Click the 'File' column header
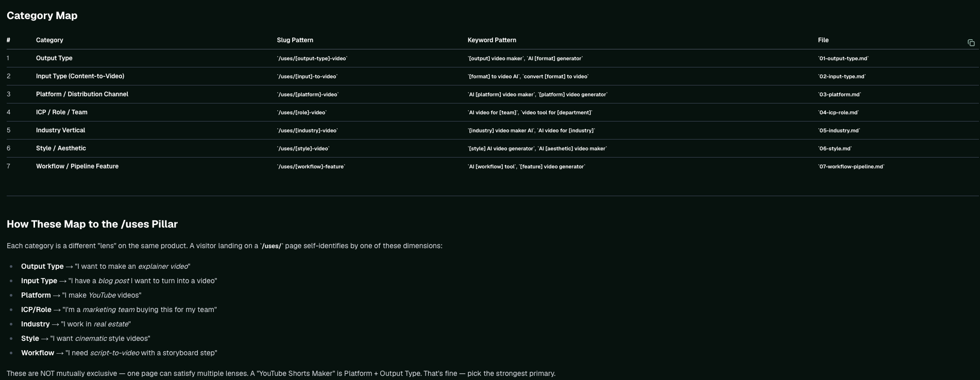 823,40
